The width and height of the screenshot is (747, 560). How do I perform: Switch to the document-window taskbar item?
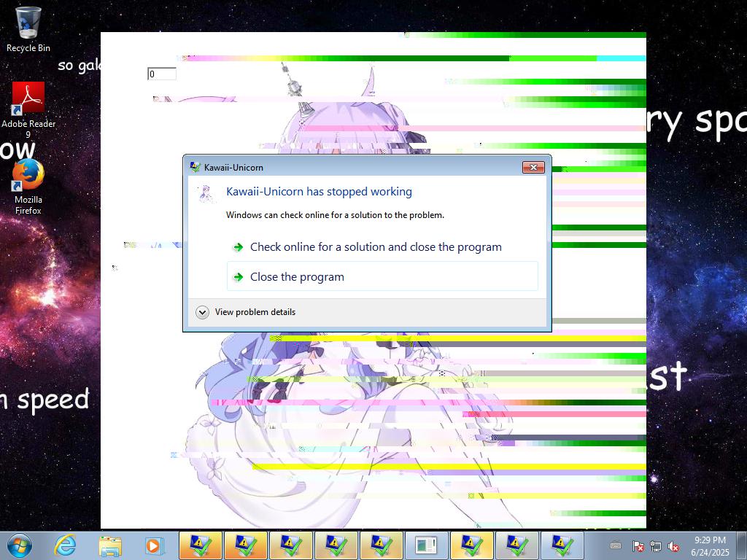pos(426,545)
